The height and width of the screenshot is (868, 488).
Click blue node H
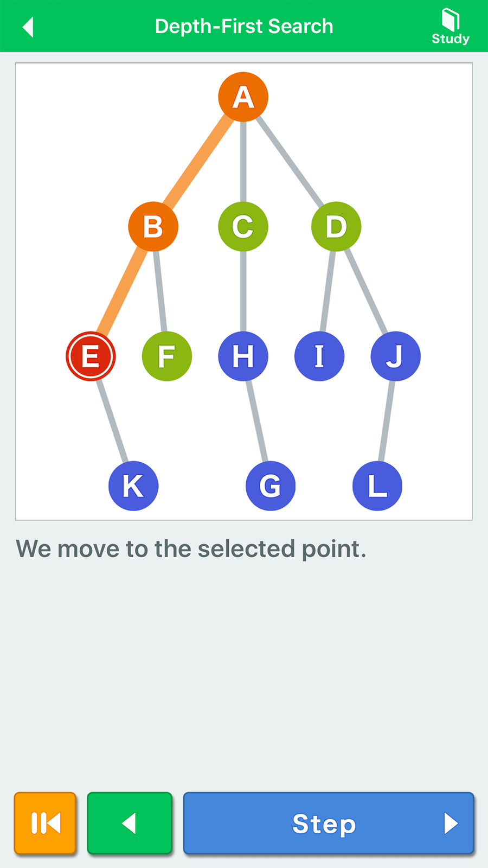point(243,356)
